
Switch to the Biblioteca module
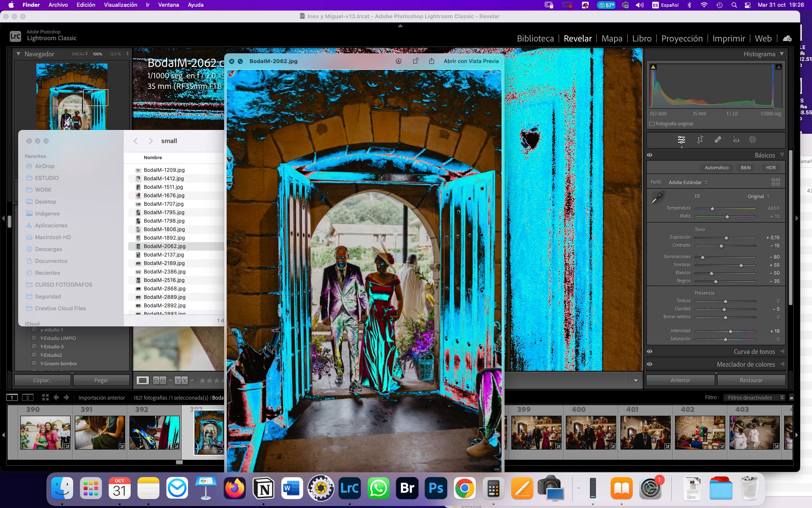pos(535,39)
